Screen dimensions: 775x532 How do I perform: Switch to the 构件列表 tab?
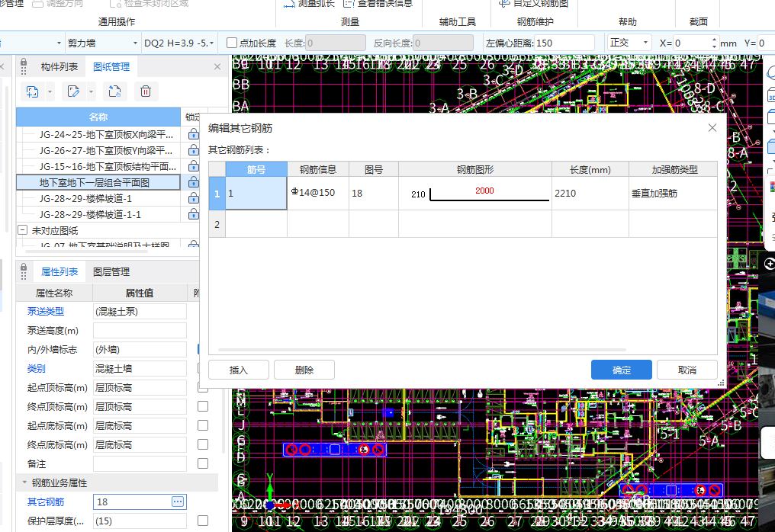click(x=59, y=67)
